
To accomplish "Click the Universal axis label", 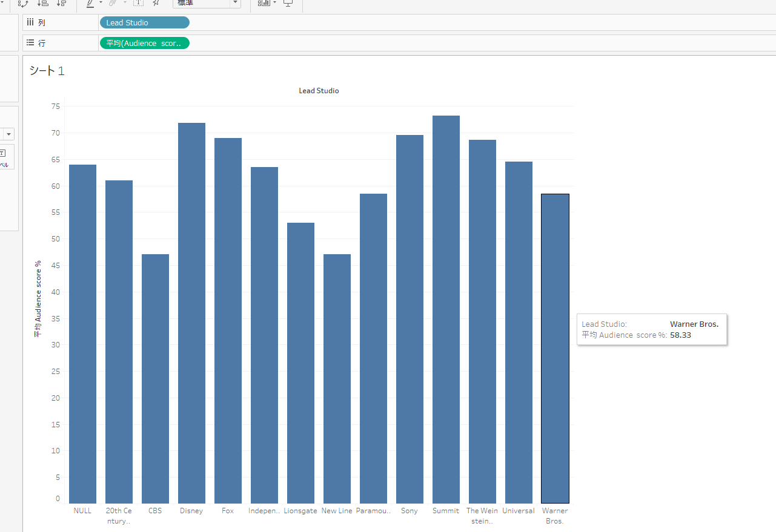I will 519,511.
